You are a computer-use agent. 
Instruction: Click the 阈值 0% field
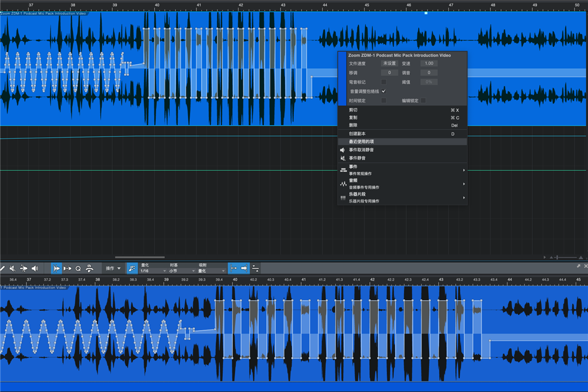(429, 82)
